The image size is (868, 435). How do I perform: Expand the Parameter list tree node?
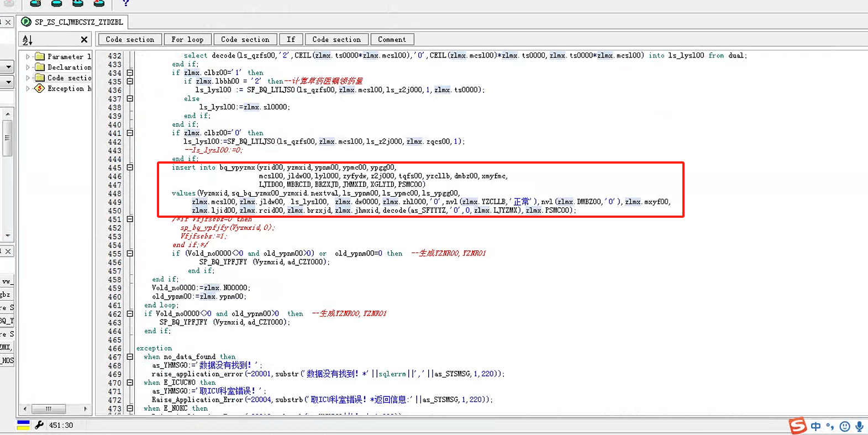tap(28, 56)
